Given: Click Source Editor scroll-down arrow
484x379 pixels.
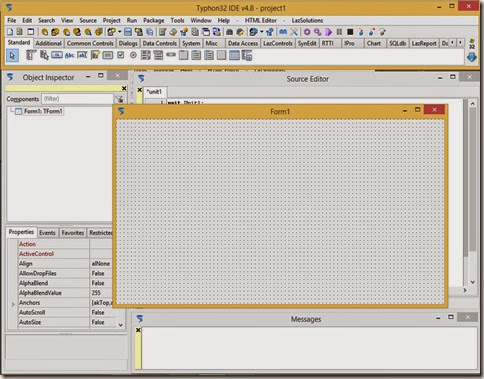Looking at the screenshot, I should pyautogui.click(x=472, y=282).
